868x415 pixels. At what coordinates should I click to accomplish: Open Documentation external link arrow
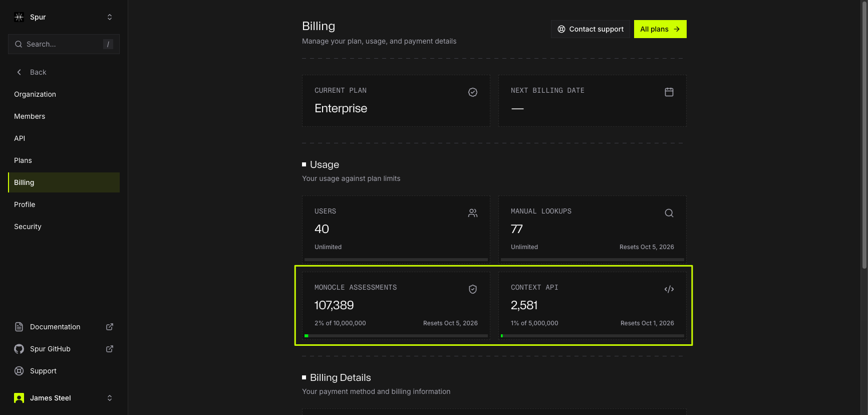click(110, 327)
